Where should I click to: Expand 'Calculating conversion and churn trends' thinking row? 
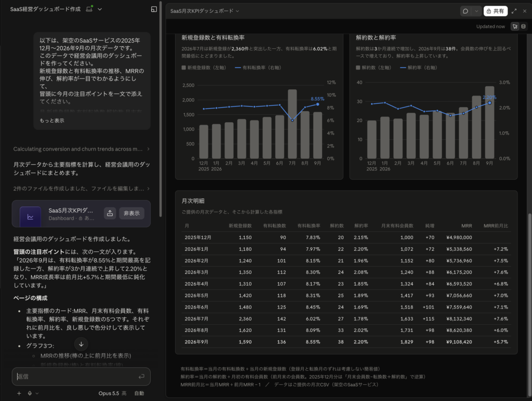(82, 149)
